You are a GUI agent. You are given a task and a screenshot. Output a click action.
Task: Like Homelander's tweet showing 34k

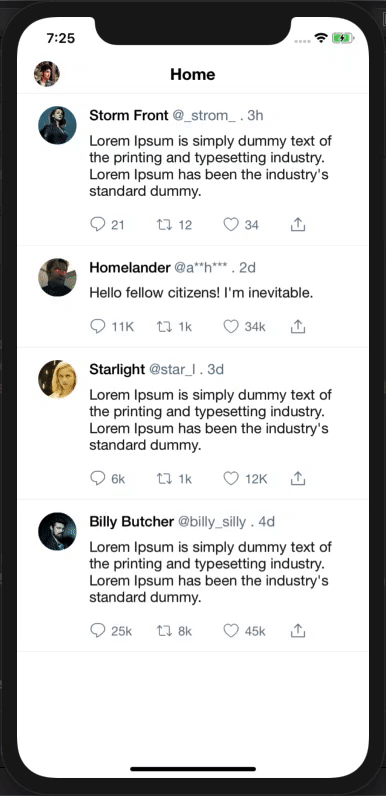click(x=231, y=326)
